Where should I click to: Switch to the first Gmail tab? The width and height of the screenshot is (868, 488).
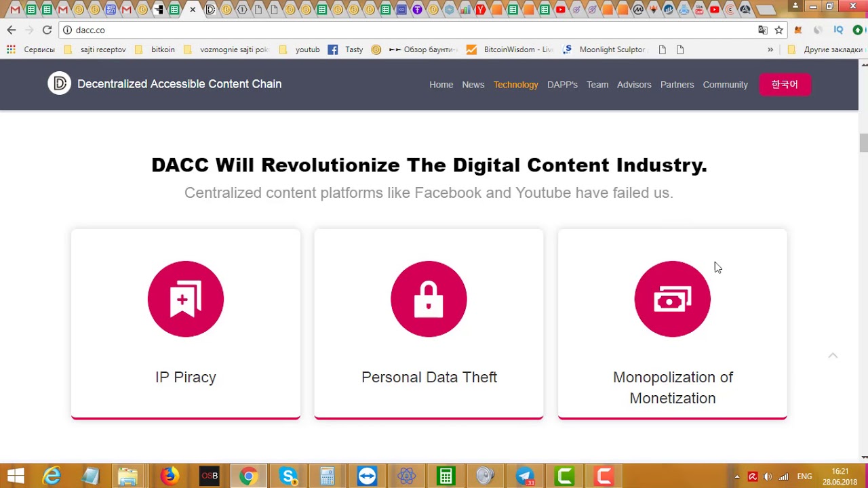pyautogui.click(x=15, y=9)
